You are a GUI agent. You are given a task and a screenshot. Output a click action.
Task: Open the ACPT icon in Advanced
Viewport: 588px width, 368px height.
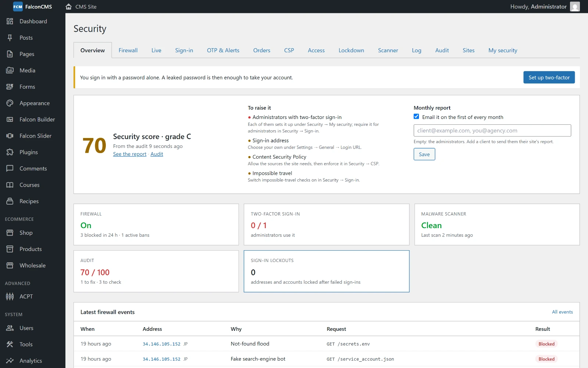pyautogui.click(x=10, y=297)
